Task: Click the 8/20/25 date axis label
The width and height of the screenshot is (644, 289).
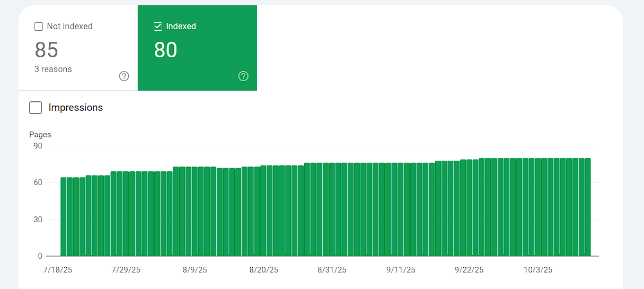Action: click(263, 270)
